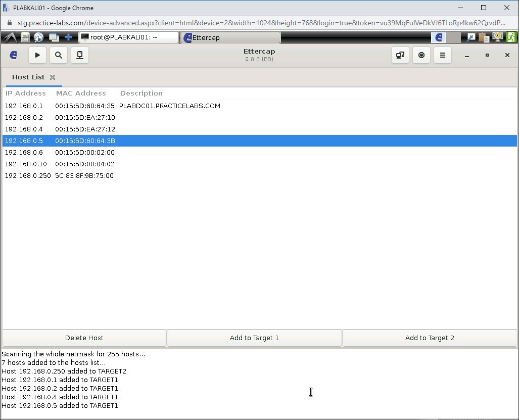This screenshot has height=420, width=519.
Task: Open MITM options via the dual-computer icon
Action: point(400,55)
